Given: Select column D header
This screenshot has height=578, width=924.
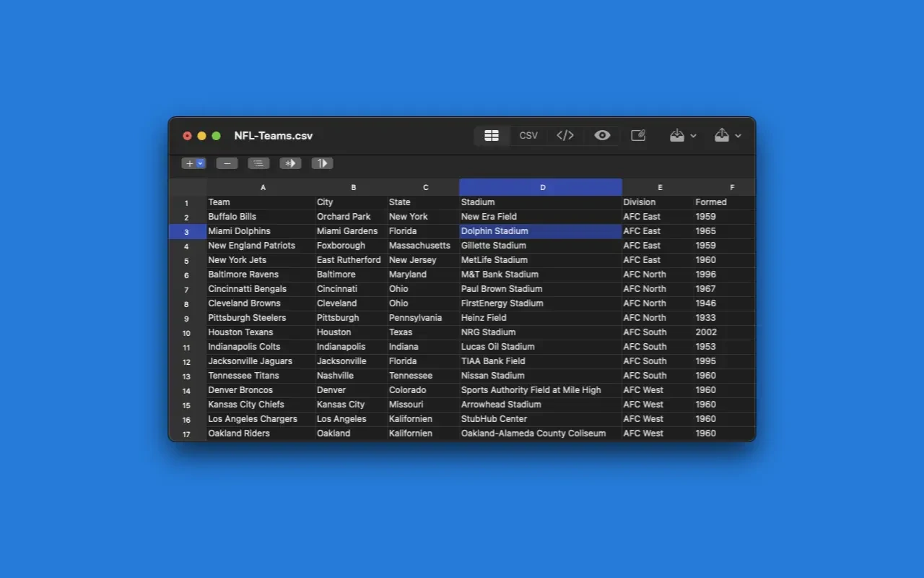Looking at the screenshot, I should (x=541, y=187).
